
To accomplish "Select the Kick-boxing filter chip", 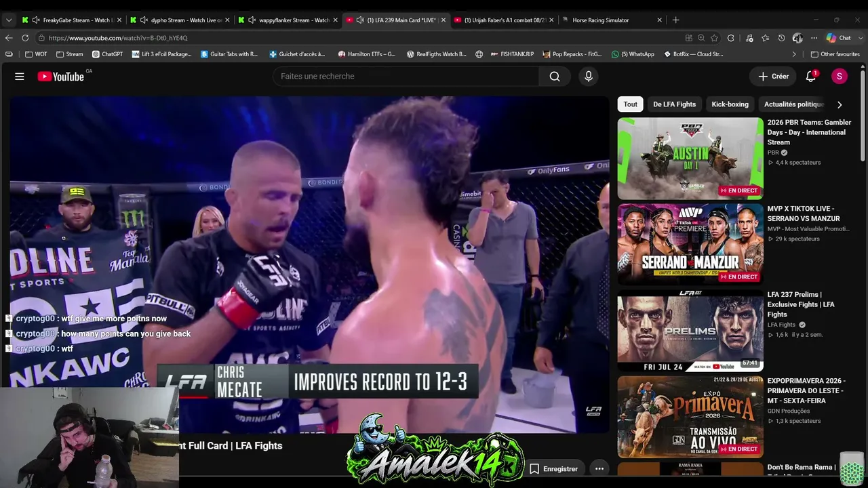I will (730, 104).
